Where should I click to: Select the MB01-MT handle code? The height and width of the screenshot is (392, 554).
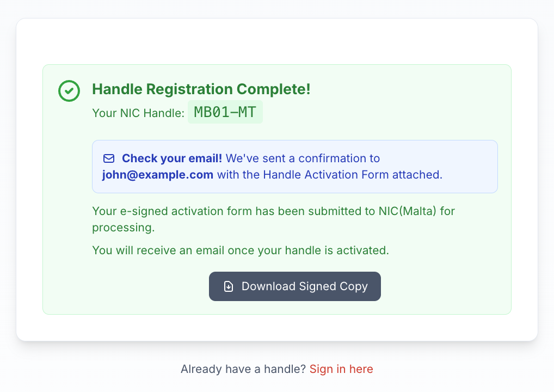click(x=225, y=112)
